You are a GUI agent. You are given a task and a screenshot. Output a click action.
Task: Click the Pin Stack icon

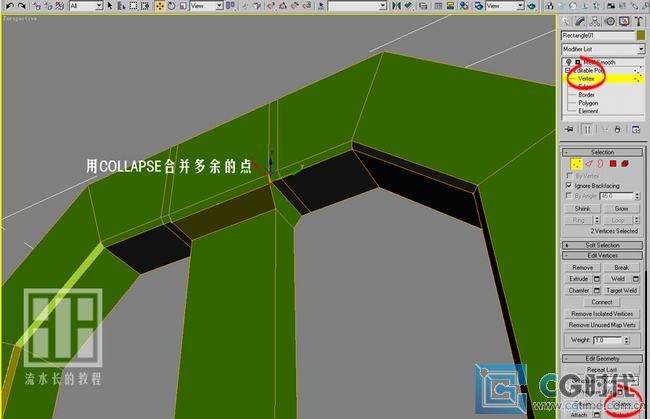tap(569, 130)
